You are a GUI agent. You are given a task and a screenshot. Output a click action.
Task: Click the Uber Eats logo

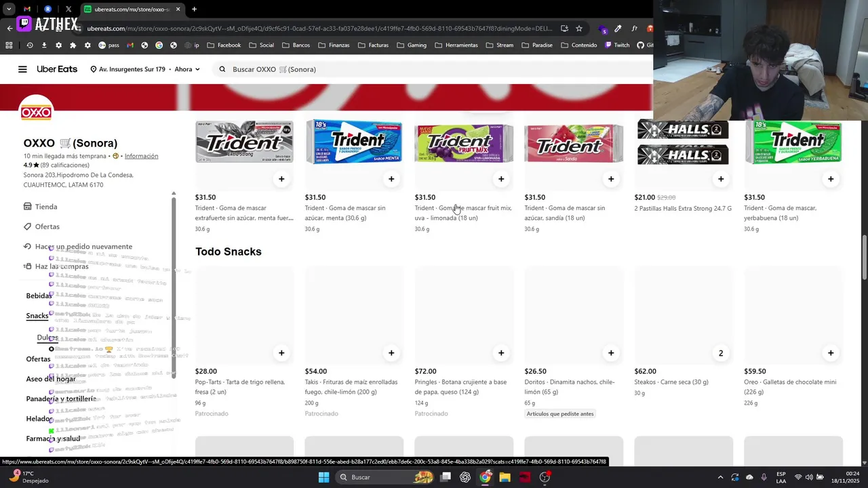[x=57, y=69]
